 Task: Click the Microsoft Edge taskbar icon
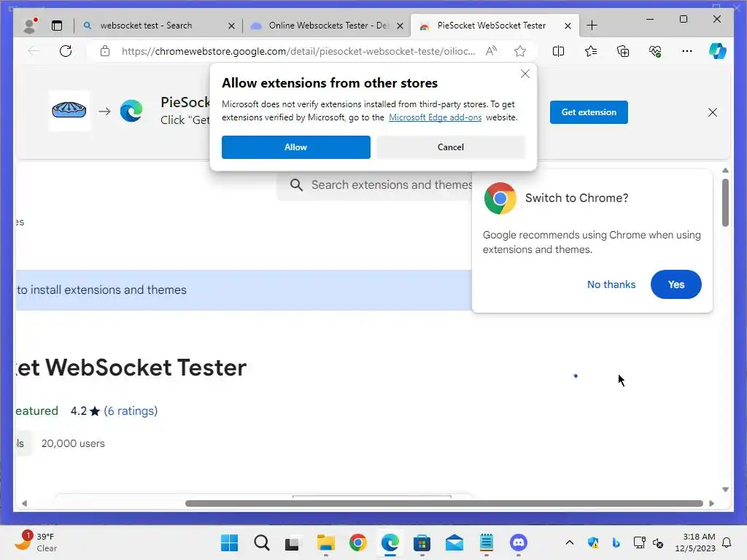pos(390,542)
